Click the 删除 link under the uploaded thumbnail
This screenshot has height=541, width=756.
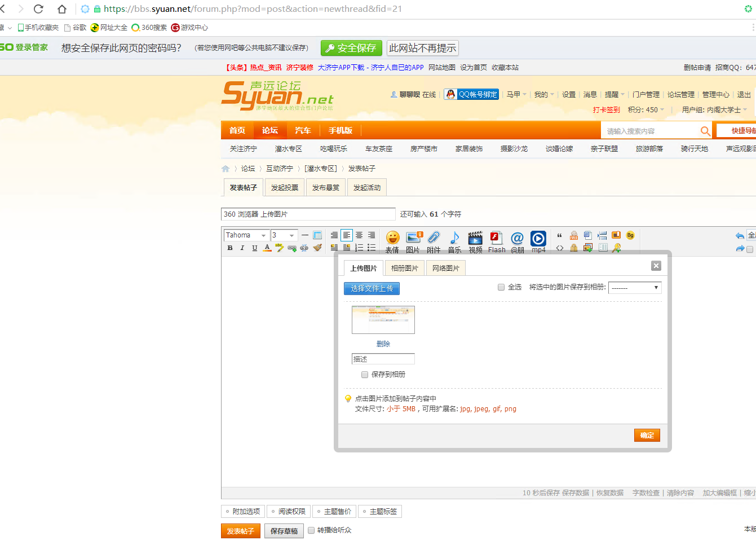[x=383, y=344]
